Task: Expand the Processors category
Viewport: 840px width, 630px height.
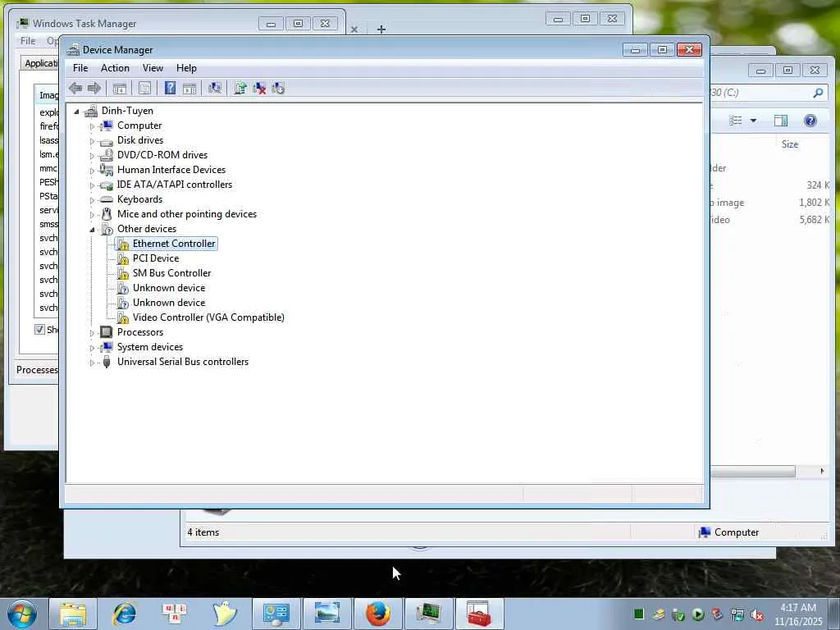Action: coord(92,333)
